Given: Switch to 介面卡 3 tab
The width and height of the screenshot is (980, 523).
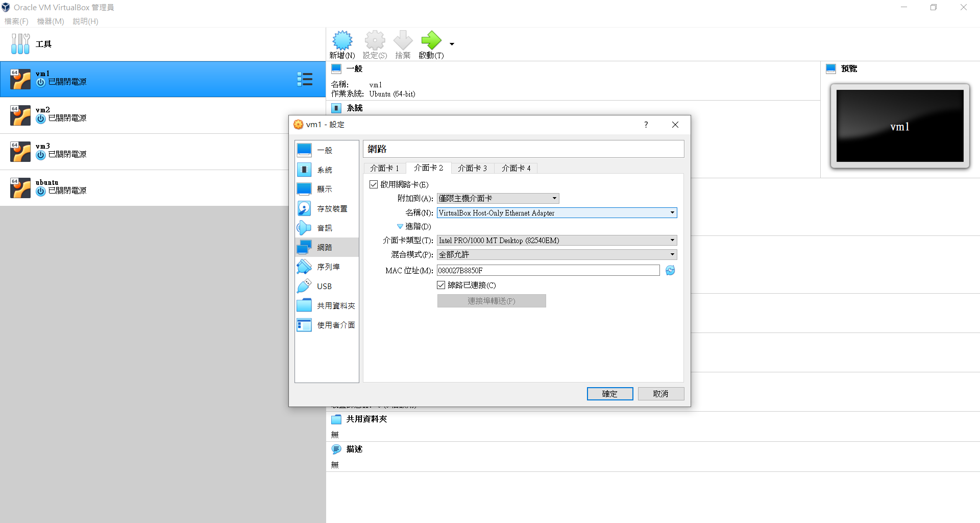Looking at the screenshot, I should click(x=472, y=168).
